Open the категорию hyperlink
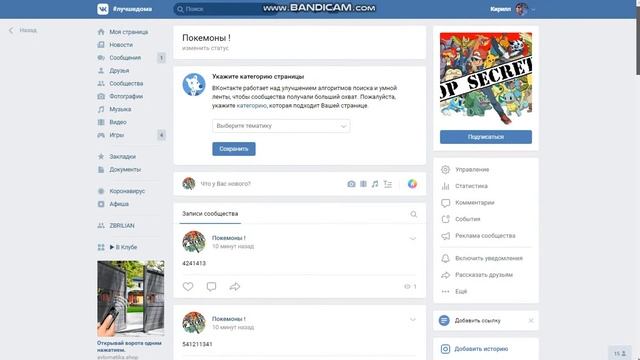640x360 pixels. tap(251, 106)
